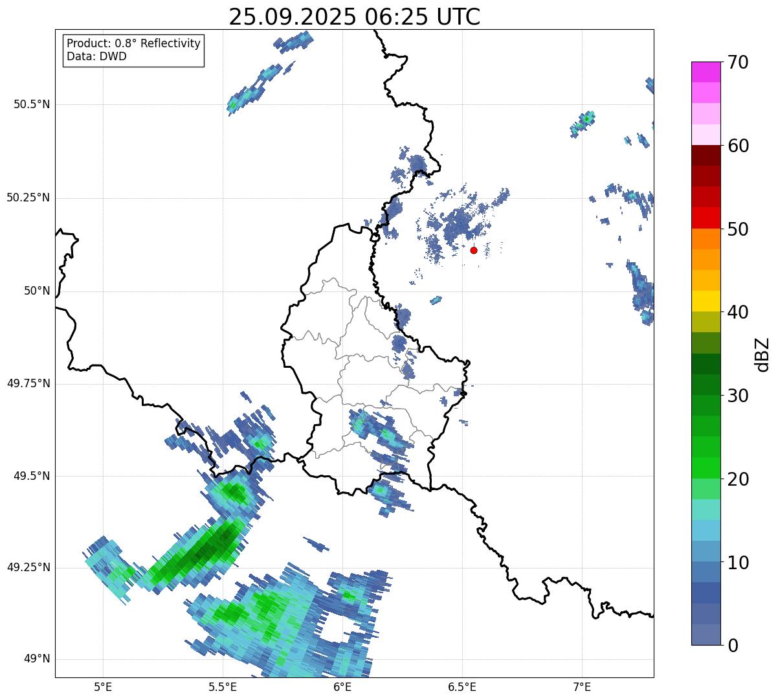Viewport: 778px width, 700px height.
Task: Click the magenta swatch at colorbar top
Action: (x=706, y=72)
